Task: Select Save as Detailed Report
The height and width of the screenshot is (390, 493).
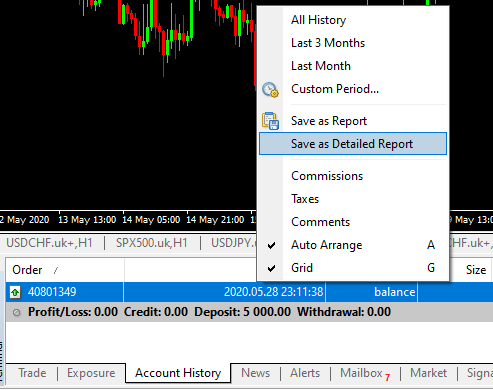Action: point(353,144)
